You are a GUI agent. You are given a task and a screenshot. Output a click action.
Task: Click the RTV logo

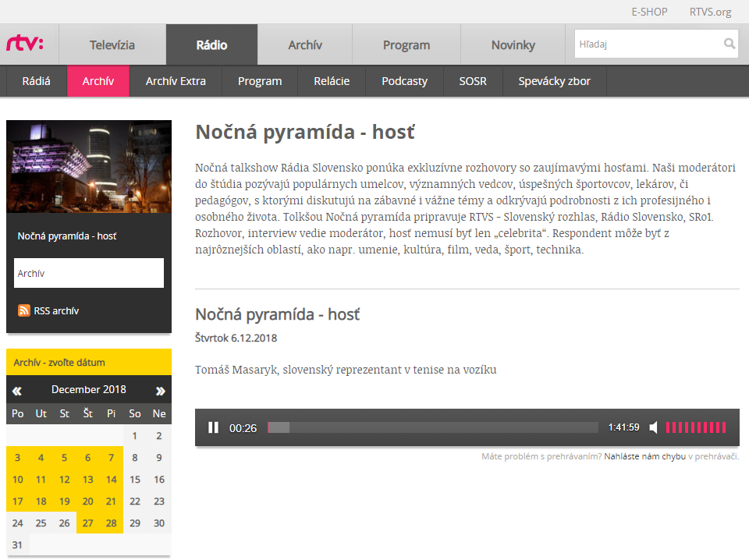[x=25, y=44]
